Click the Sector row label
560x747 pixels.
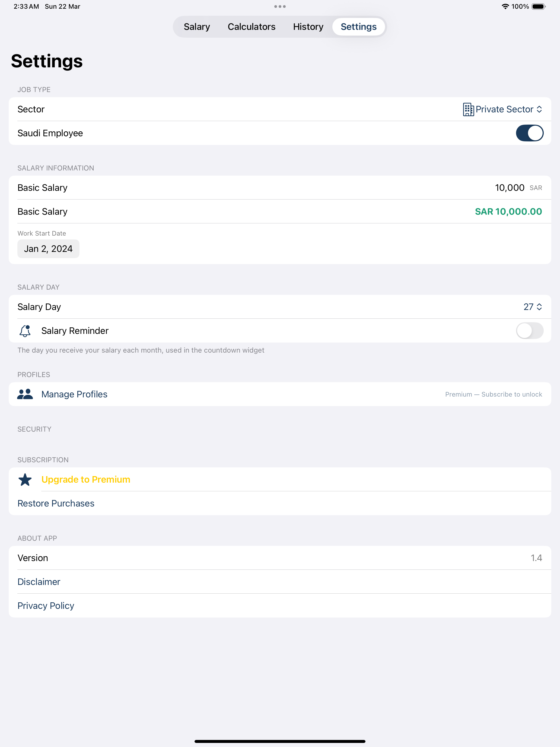31,109
